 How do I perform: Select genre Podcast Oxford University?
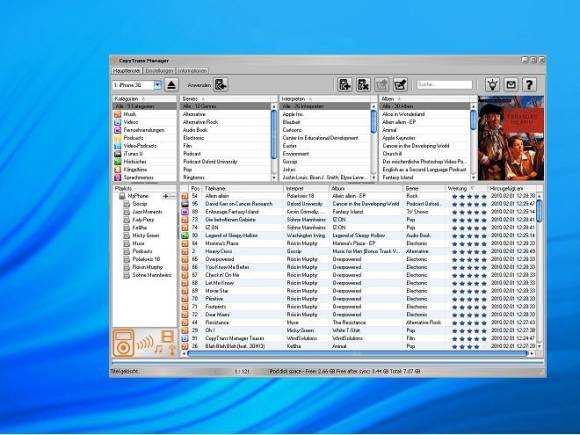[x=210, y=162]
